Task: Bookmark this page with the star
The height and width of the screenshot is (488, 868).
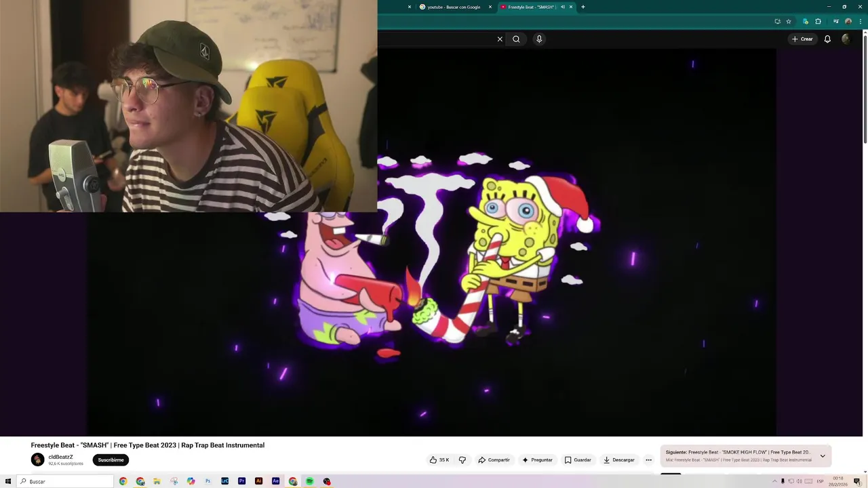Action: coord(789,21)
